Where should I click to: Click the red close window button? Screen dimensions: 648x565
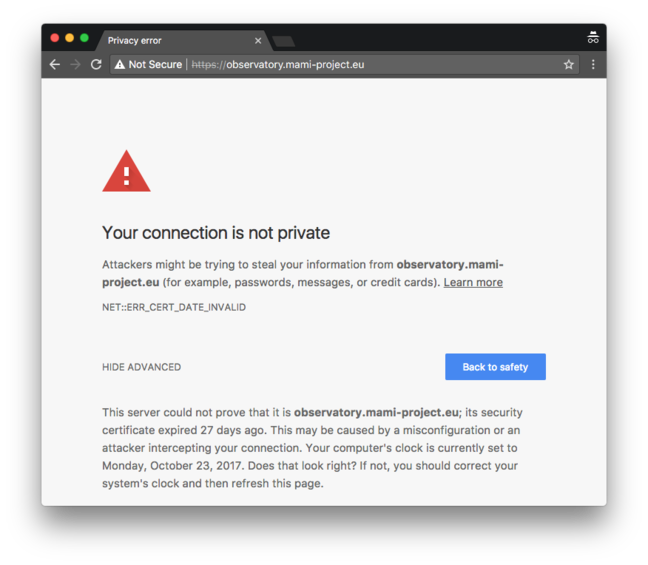(x=55, y=38)
